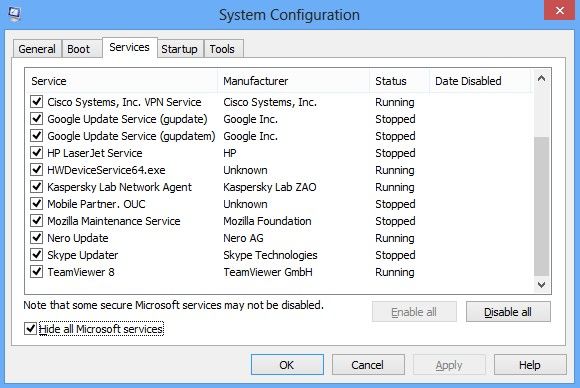Click Running status of TeamViewer 8
This screenshot has height=388, width=580.
click(395, 272)
